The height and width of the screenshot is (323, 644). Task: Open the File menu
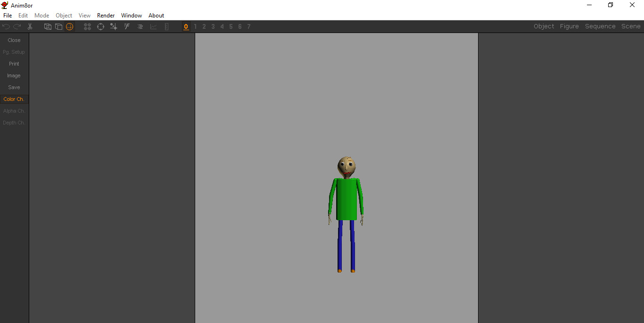tap(7, 15)
